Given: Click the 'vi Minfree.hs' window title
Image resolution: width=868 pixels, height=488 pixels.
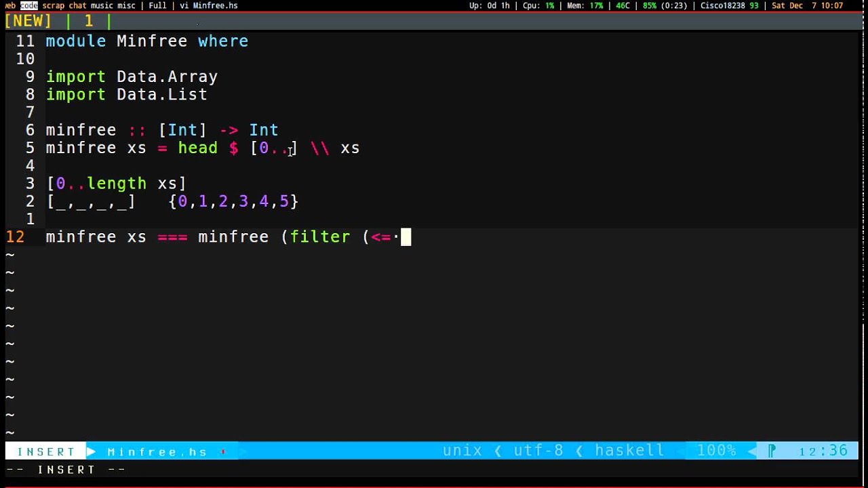Looking at the screenshot, I should point(208,5).
